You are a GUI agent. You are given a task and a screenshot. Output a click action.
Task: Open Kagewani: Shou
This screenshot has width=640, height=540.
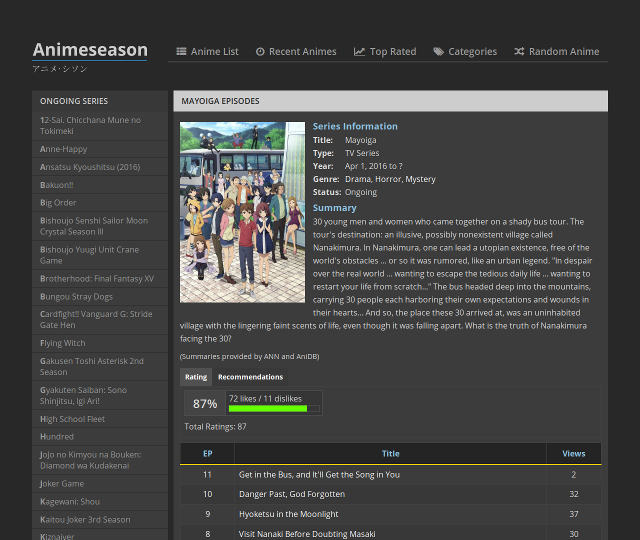(100, 502)
